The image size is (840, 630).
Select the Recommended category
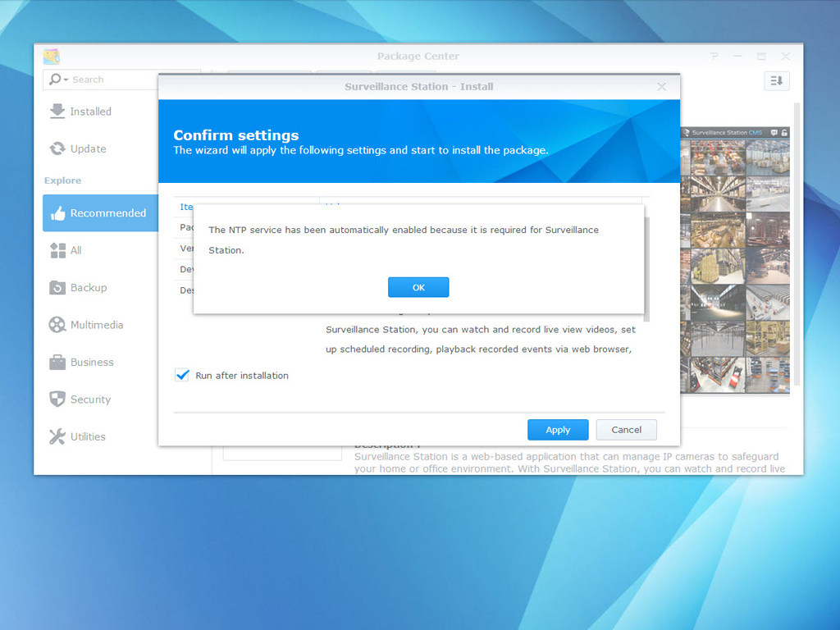[100, 213]
